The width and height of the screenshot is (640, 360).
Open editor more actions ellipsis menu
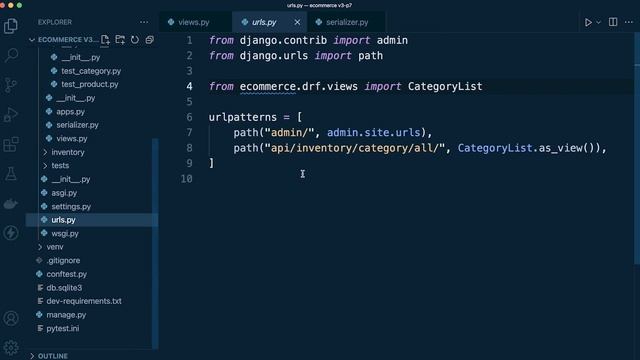[629, 22]
